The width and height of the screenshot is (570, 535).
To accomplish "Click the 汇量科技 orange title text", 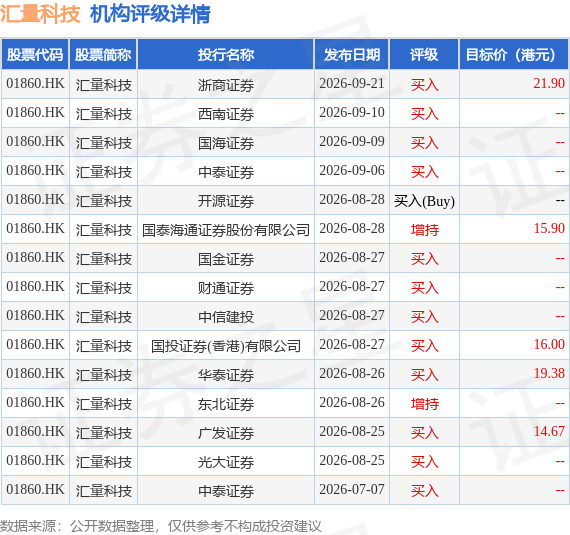I will coord(40,15).
